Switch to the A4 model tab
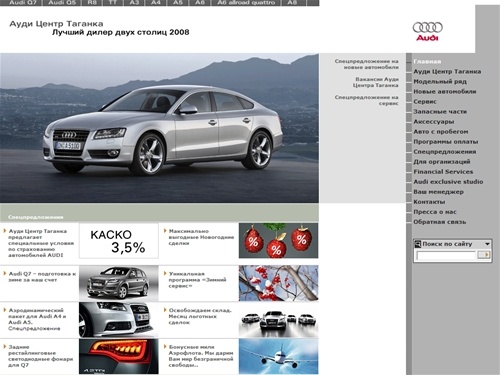 point(156,3)
